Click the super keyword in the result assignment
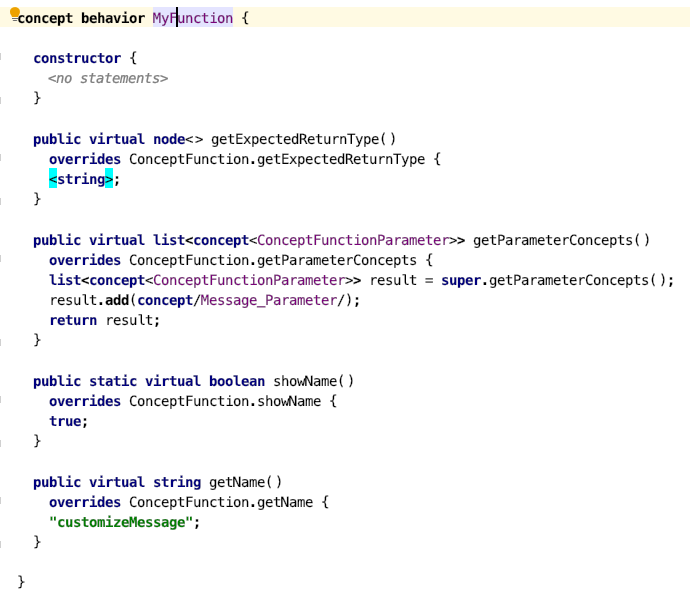 461,280
